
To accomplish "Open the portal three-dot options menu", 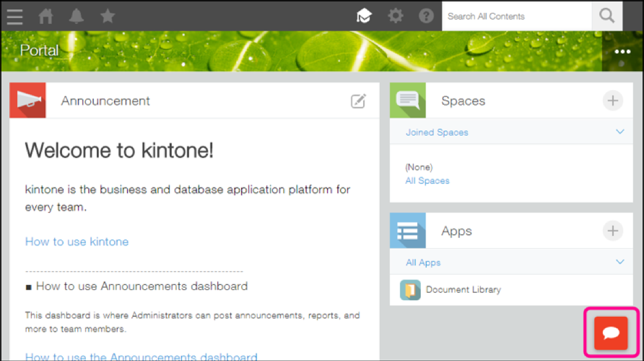I will pos(623,51).
